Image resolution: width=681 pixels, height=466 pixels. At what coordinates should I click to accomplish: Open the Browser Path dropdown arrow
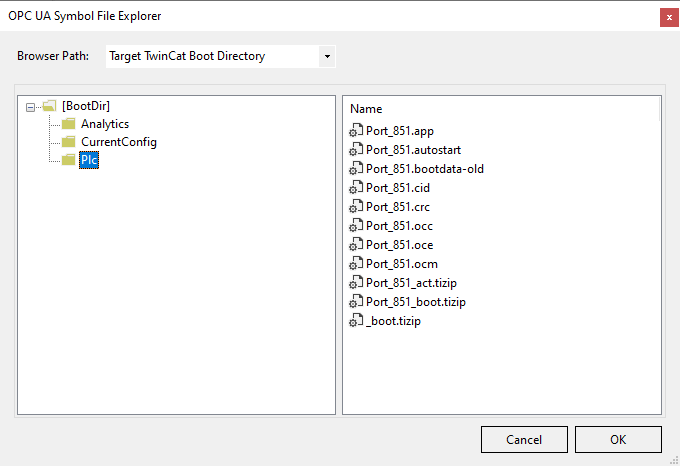coord(327,56)
